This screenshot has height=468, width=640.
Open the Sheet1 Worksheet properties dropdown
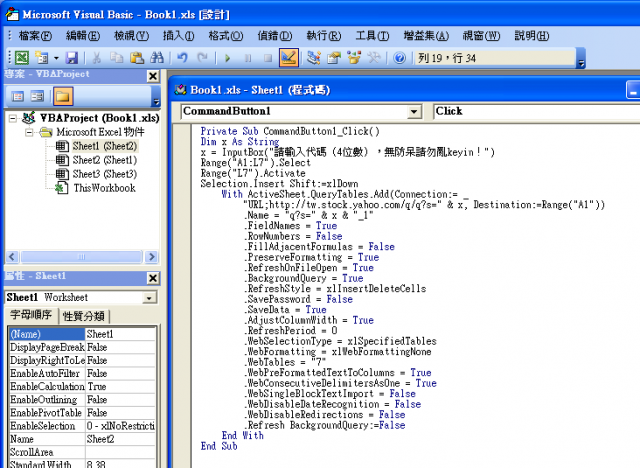coord(149,298)
